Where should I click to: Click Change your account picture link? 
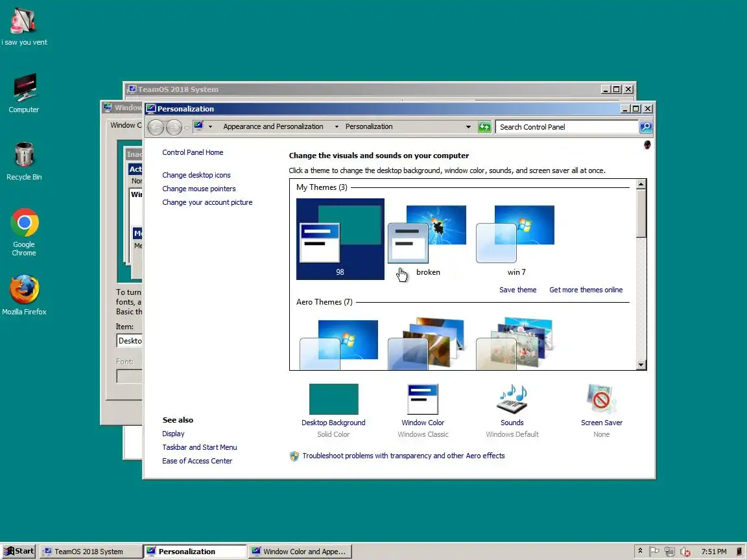[x=207, y=202]
